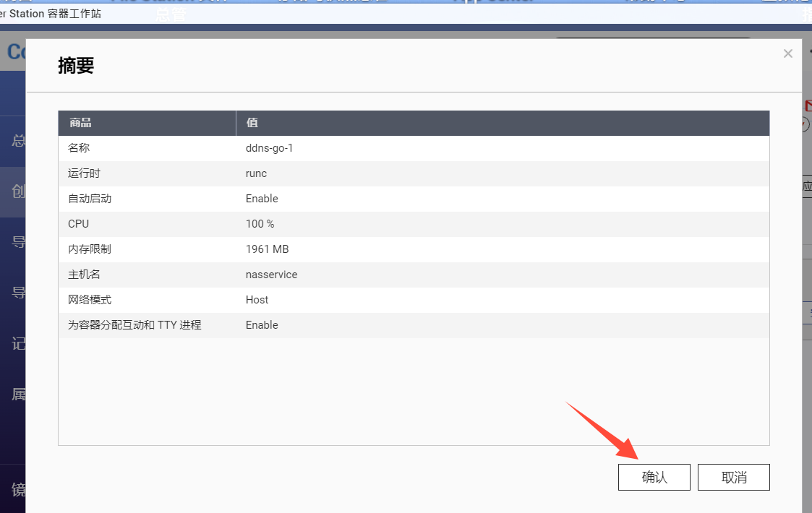This screenshot has height=513, width=812.
Task: Click the 内存限制 row label
Action: click(90, 249)
